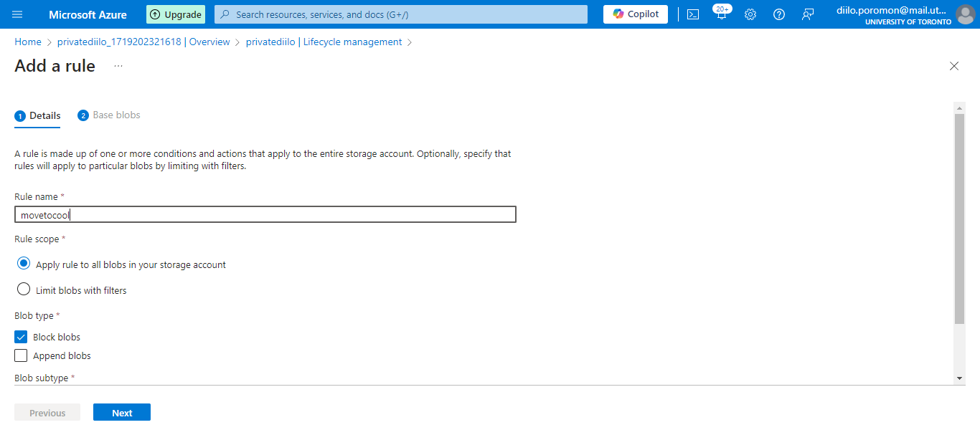Click the Next button
The width and height of the screenshot is (980, 435).
click(122, 413)
